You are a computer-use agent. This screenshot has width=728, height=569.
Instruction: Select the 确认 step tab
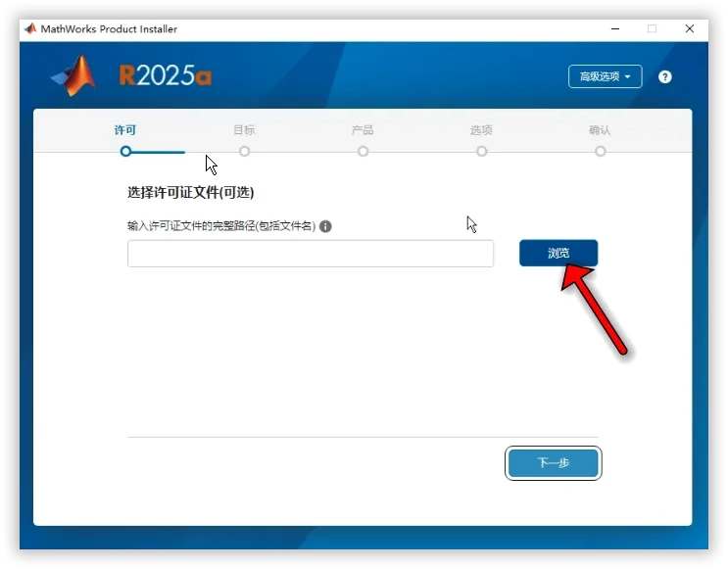coord(600,130)
